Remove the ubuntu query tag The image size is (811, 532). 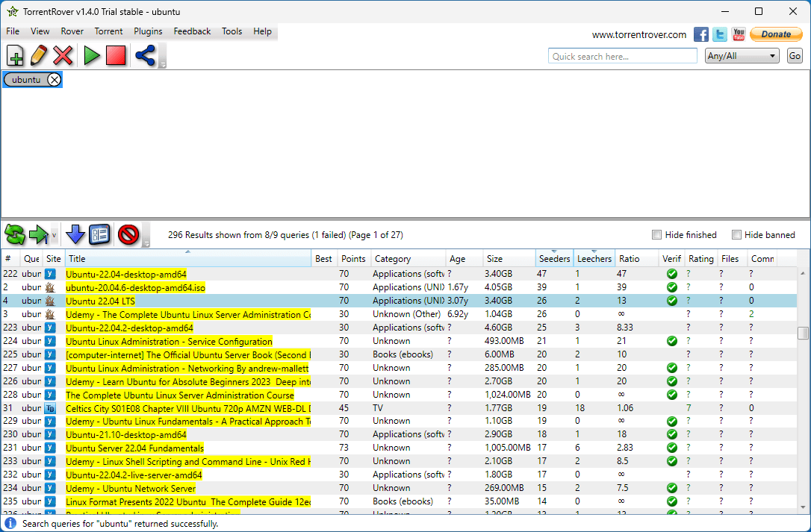coord(54,80)
